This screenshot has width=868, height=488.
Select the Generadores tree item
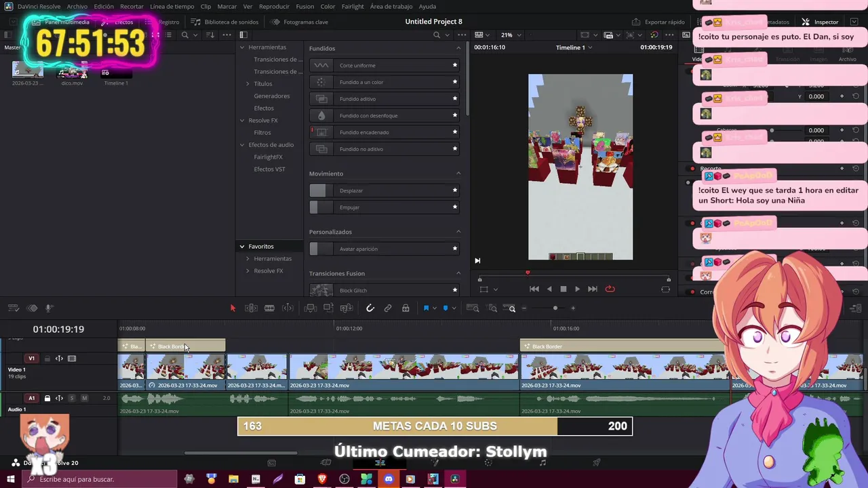point(271,96)
